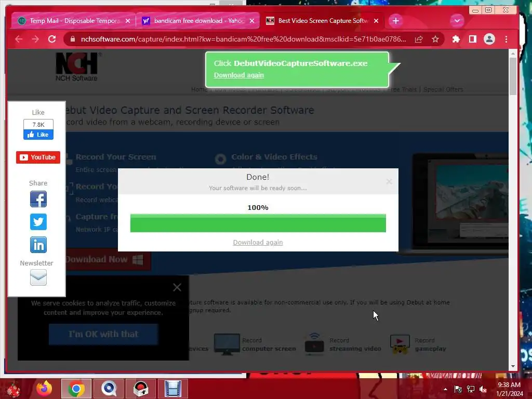Click the browser Back arrow
532x399 pixels.
[19, 39]
